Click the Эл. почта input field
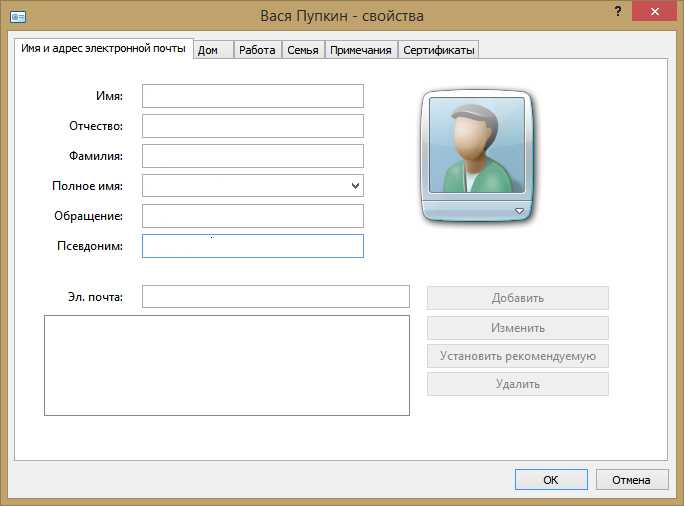The width and height of the screenshot is (684, 506). click(276, 297)
